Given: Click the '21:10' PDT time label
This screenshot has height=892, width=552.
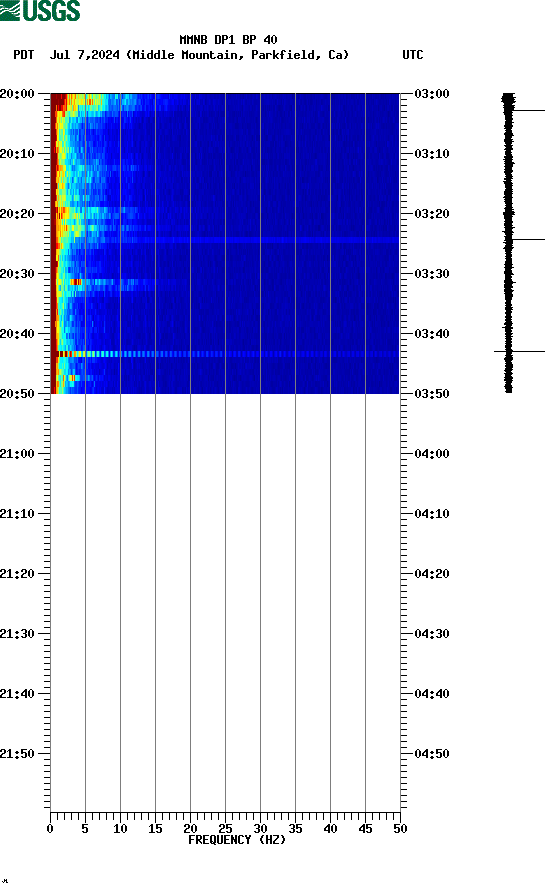Looking at the screenshot, I should [17, 514].
